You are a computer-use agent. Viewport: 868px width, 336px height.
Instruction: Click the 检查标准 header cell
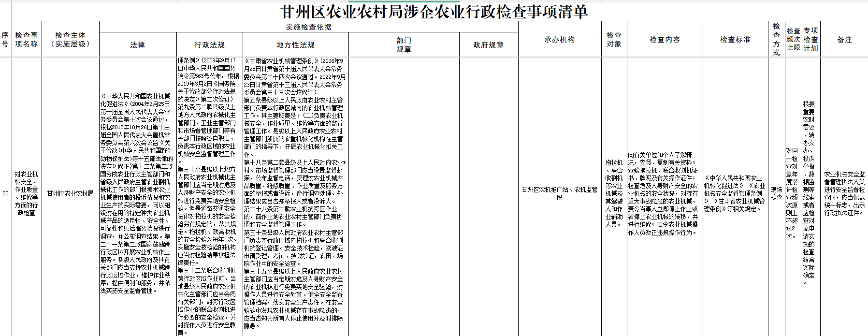point(735,40)
